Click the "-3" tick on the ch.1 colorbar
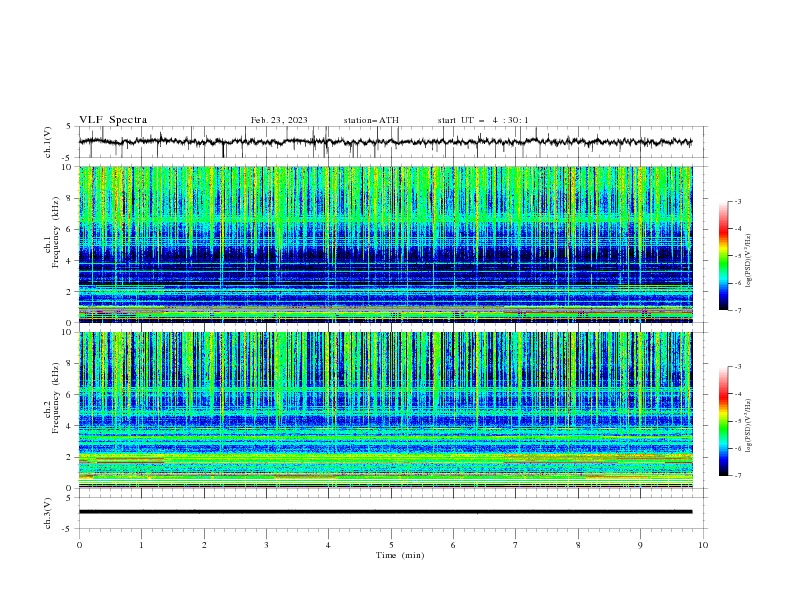The width and height of the screenshot is (792, 612). [737, 201]
